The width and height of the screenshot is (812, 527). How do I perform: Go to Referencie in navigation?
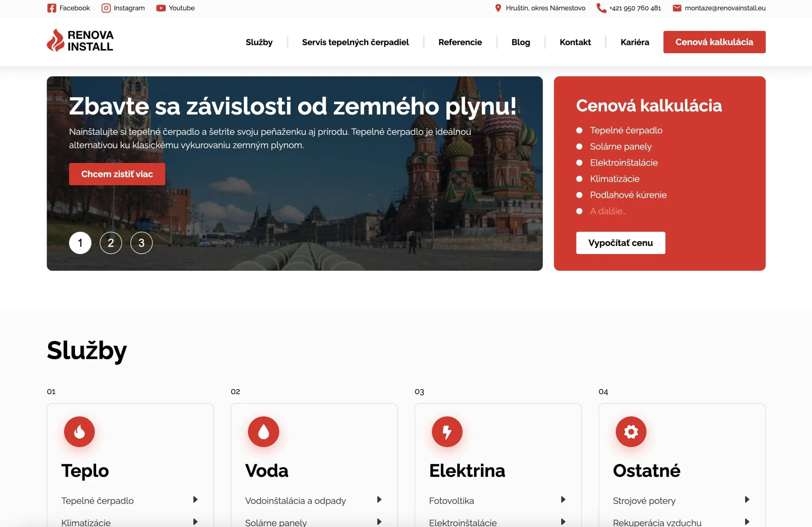click(460, 42)
